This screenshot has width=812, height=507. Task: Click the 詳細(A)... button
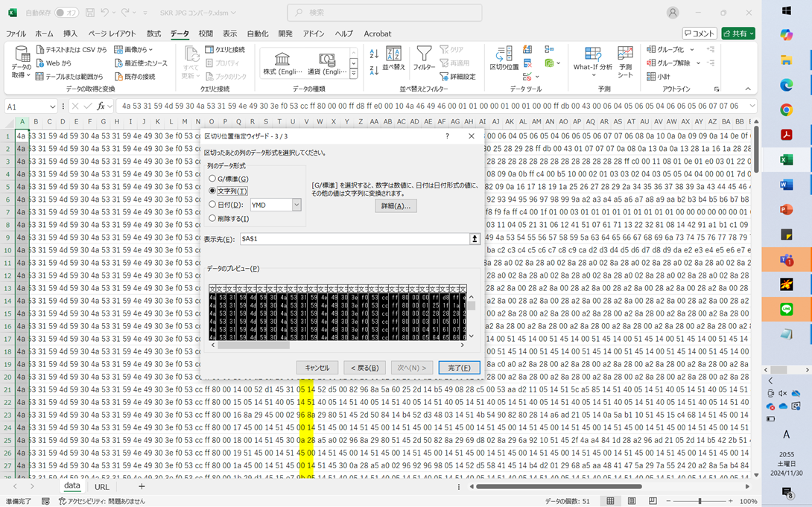click(x=396, y=206)
